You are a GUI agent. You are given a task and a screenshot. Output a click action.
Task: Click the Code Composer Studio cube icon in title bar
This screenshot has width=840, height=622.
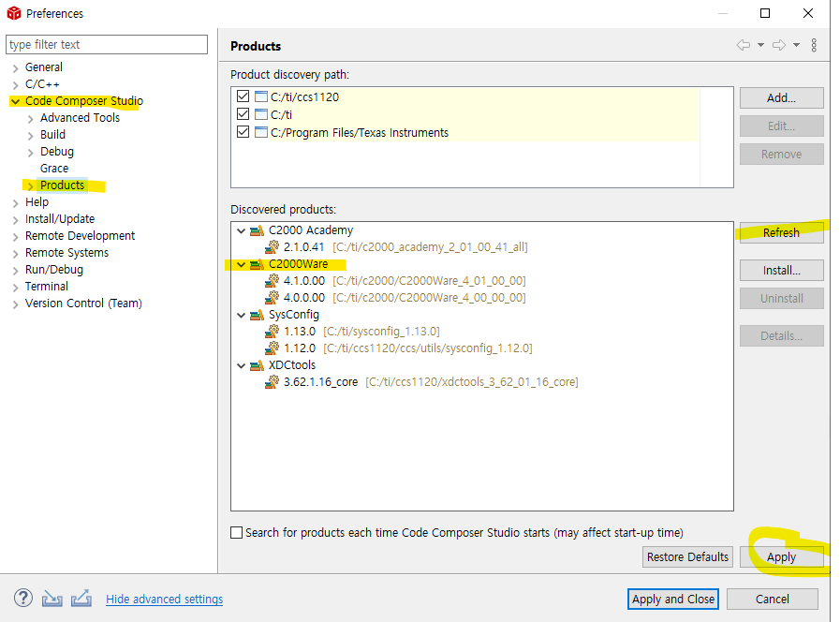[x=13, y=13]
